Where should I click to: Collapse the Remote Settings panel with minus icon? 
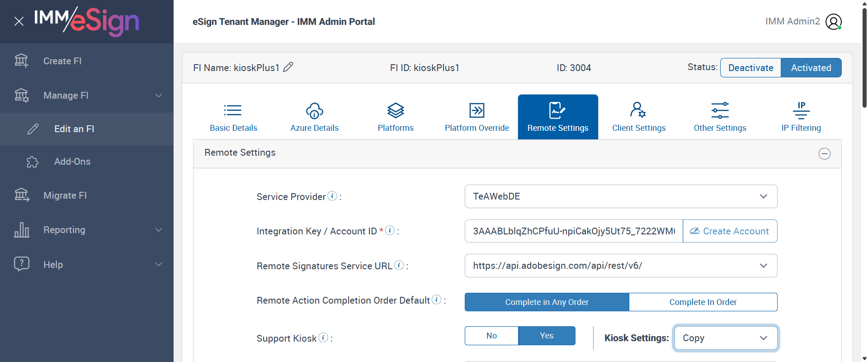pos(824,154)
